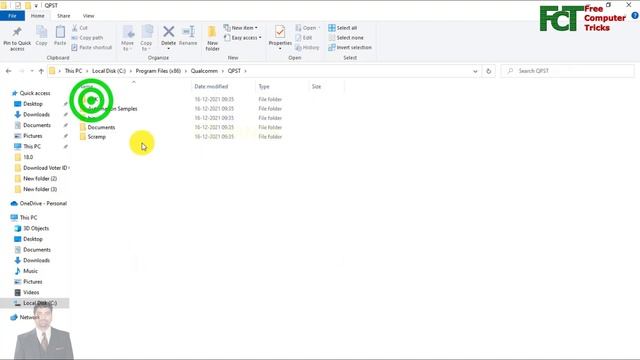Click the History ribbon command
Image resolution: width=640 pixels, height=360 pixels.
click(307, 47)
